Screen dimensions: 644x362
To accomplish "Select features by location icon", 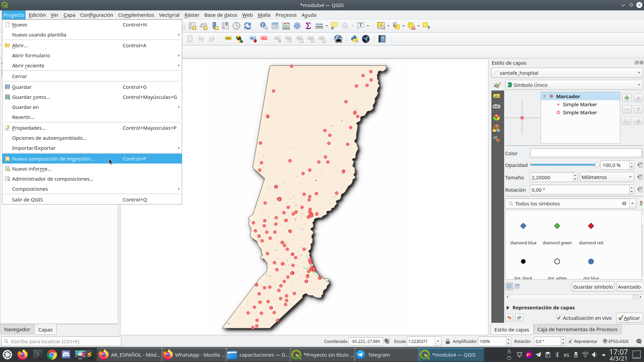I will (426, 26).
